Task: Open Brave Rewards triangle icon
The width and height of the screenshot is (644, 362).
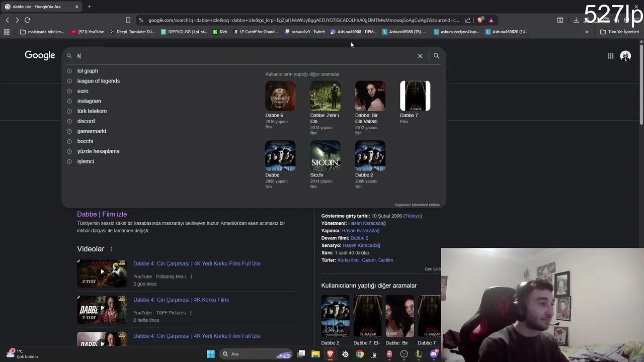Action: 491,20
